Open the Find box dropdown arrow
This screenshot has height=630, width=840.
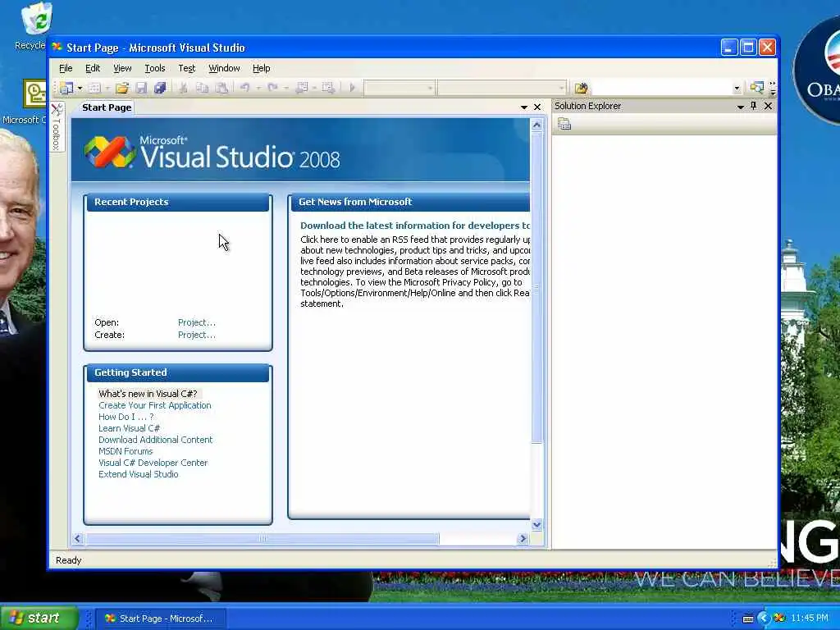[737, 89]
